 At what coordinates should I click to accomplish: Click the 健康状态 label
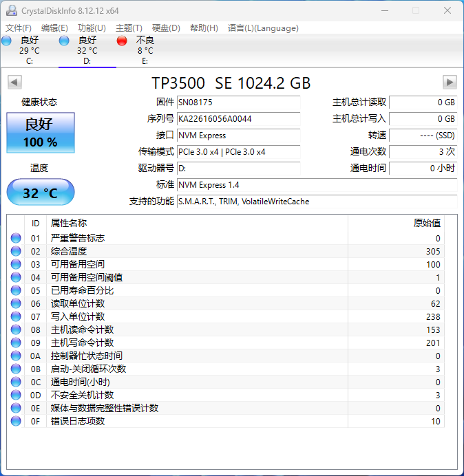pos(39,102)
